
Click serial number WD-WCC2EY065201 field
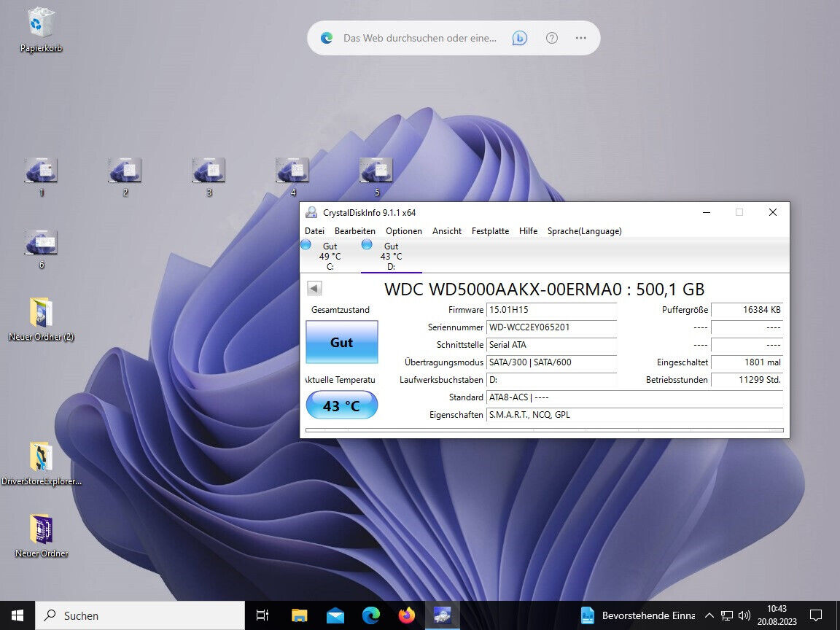(551, 327)
